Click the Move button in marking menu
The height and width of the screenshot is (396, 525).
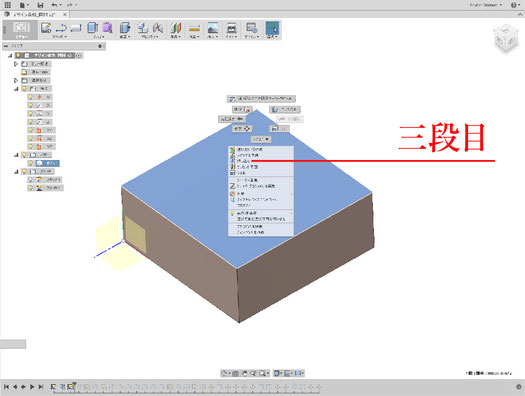point(242,129)
